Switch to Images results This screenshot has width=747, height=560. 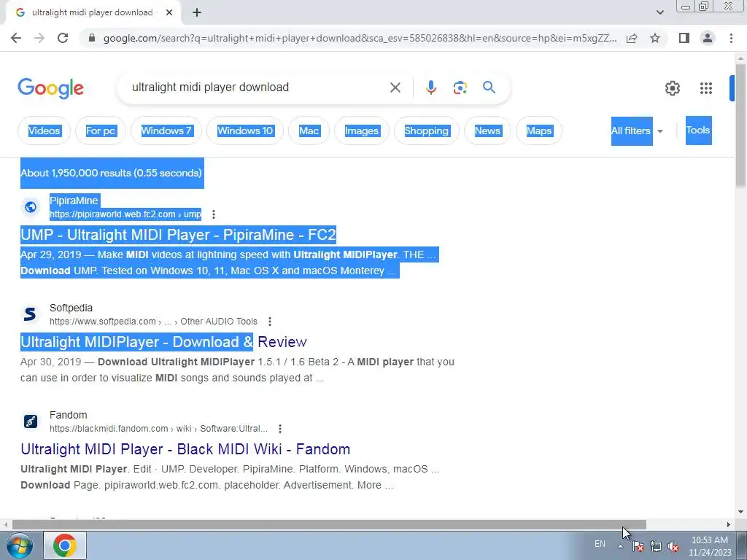(x=362, y=131)
